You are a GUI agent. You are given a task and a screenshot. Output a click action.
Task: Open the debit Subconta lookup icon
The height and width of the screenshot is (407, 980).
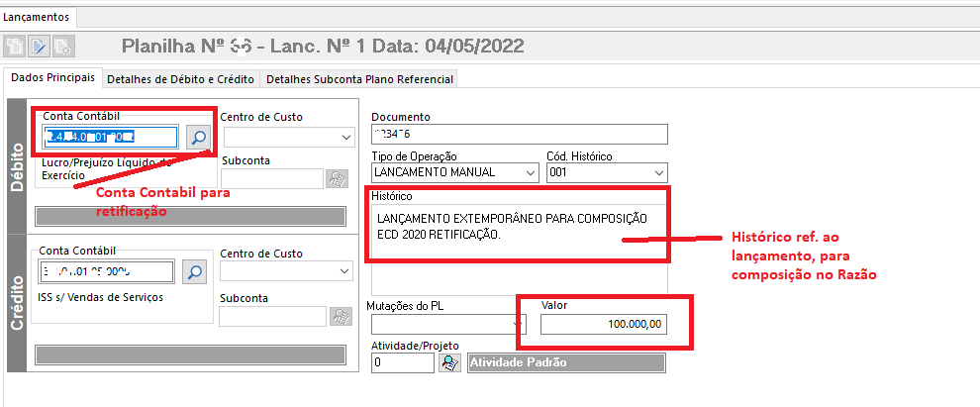337,178
